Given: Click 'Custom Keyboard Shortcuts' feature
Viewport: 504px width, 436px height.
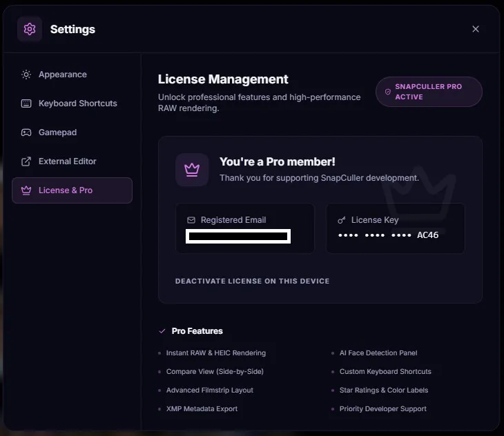Looking at the screenshot, I should pos(385,371).
